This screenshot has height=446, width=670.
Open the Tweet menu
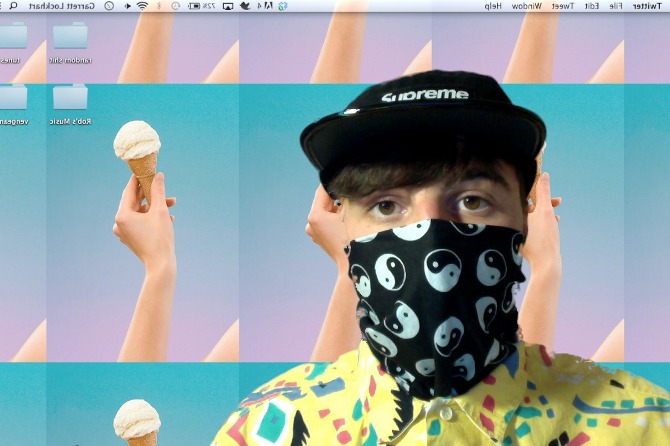click(x=563, y=6)
